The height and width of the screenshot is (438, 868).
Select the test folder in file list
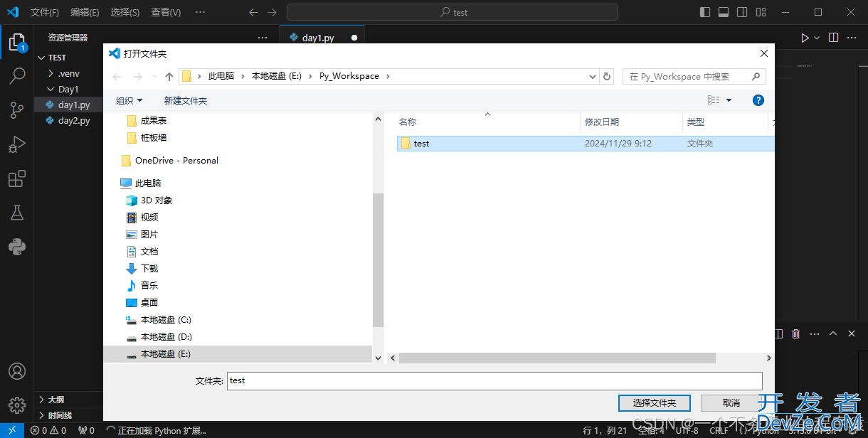[x=586, y=143]
